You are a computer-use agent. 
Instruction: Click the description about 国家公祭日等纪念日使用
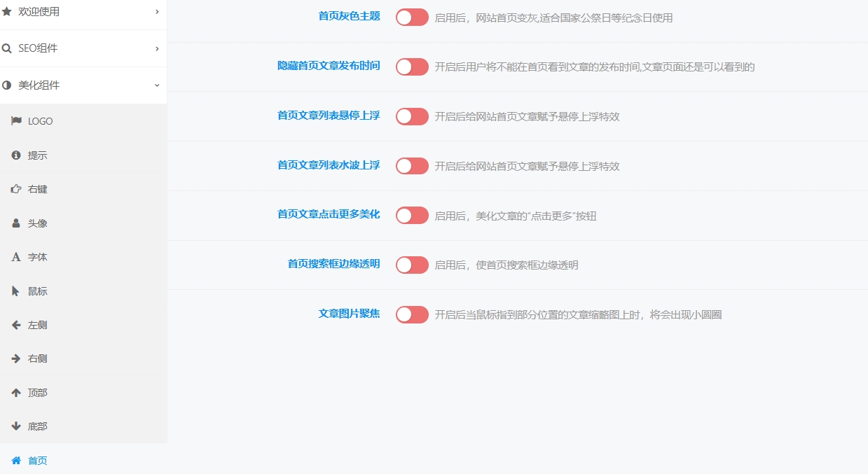(x=553, y=18)
